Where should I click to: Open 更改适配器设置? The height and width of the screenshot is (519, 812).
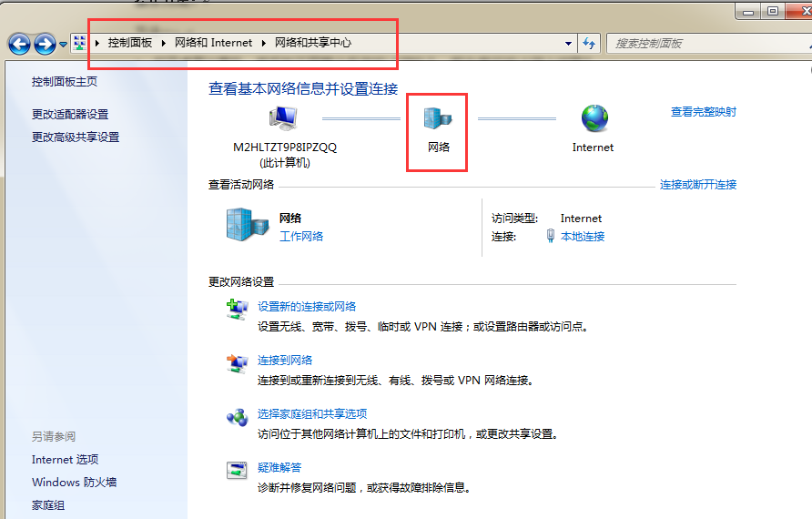point(70,115)
